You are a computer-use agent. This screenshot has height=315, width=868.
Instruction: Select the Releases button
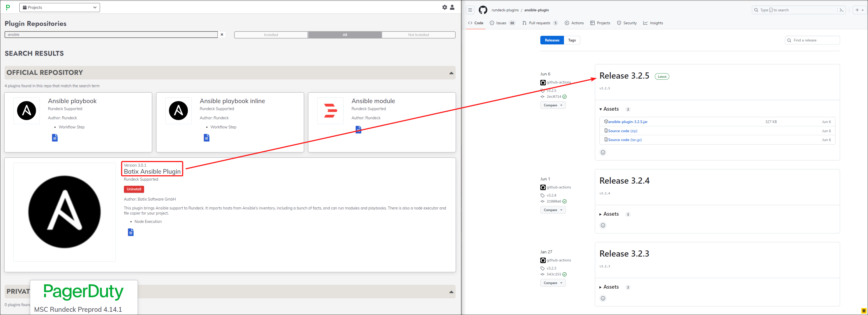[x=552, y=40]
